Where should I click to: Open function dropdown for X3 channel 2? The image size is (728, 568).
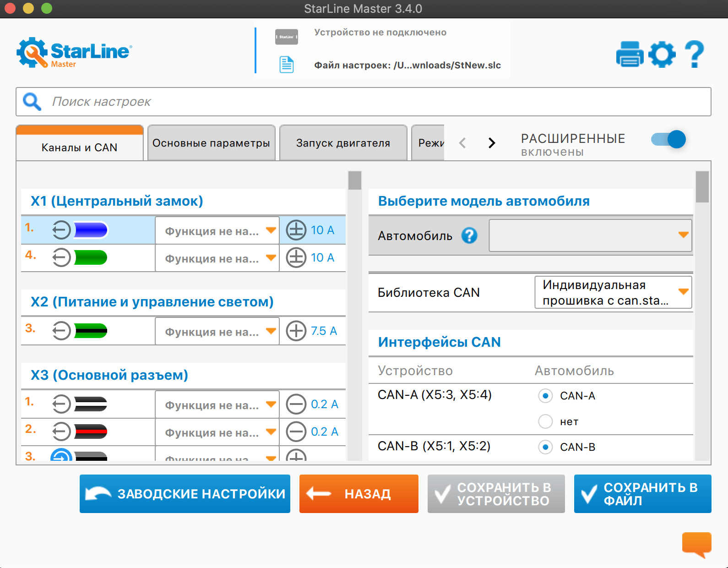coord(217,432)
